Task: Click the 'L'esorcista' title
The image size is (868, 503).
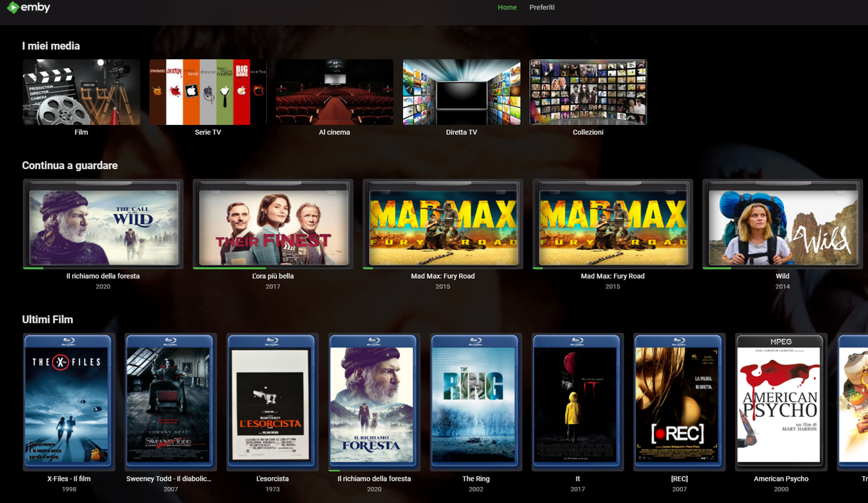Action: pos(272,478)
